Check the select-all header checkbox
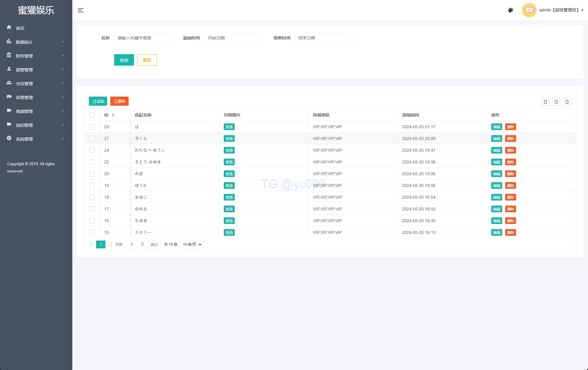The image size is (588, 370). point(92,115)
